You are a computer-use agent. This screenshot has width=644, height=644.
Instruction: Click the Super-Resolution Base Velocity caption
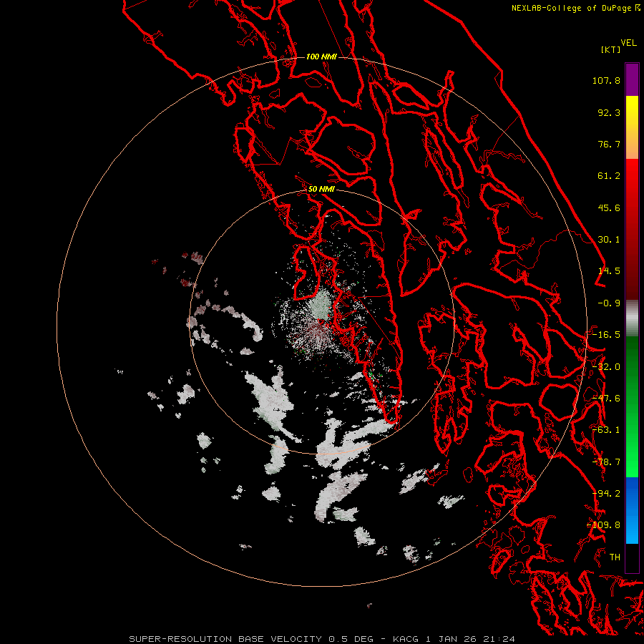pos(321,639)
